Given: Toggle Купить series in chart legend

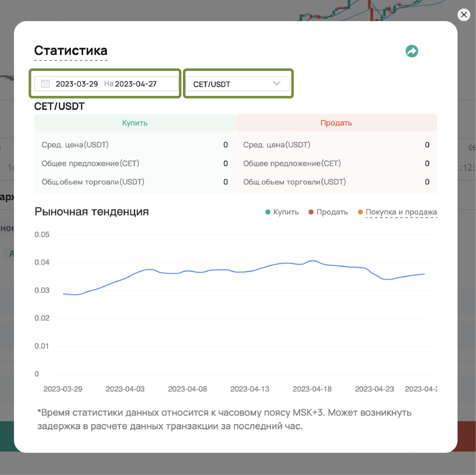Looking at the screenshot, I should 286,212.
